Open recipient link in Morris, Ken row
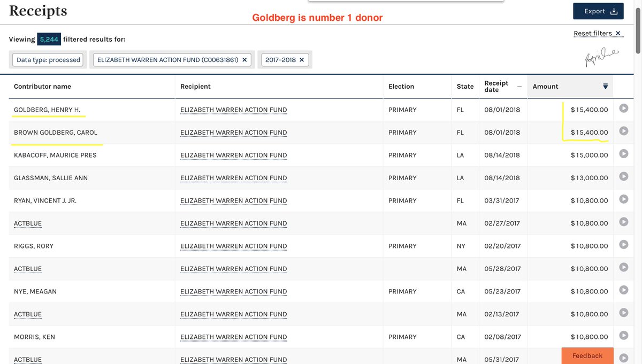Image resolution: width=642 pixels, height=364 pixels. (x=233, y=337)
